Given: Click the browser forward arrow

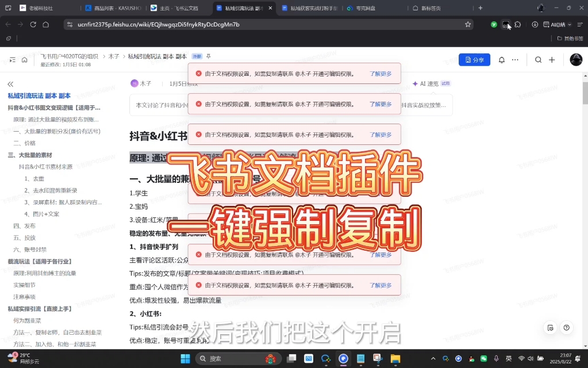Looking at the screenshot, I should (21, 24).
